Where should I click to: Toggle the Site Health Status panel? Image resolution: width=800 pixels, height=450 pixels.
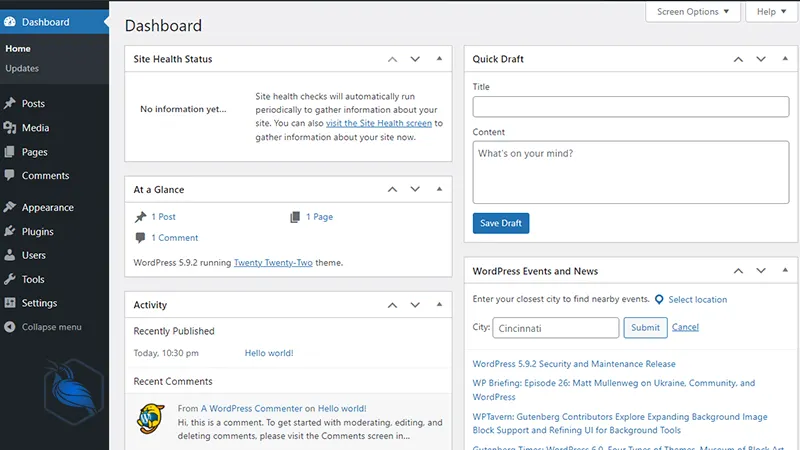click(439, 59)
